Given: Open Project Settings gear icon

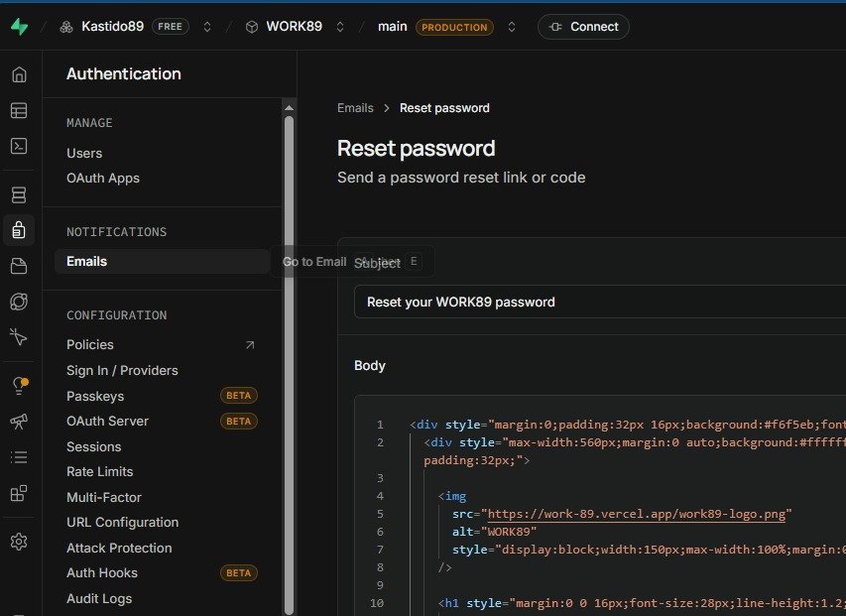Looking at the screenshot, I should pos(19,542).
